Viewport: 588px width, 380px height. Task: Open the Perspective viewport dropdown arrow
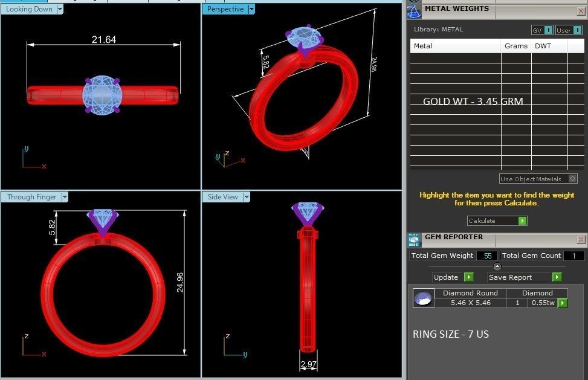click(251, 9)
